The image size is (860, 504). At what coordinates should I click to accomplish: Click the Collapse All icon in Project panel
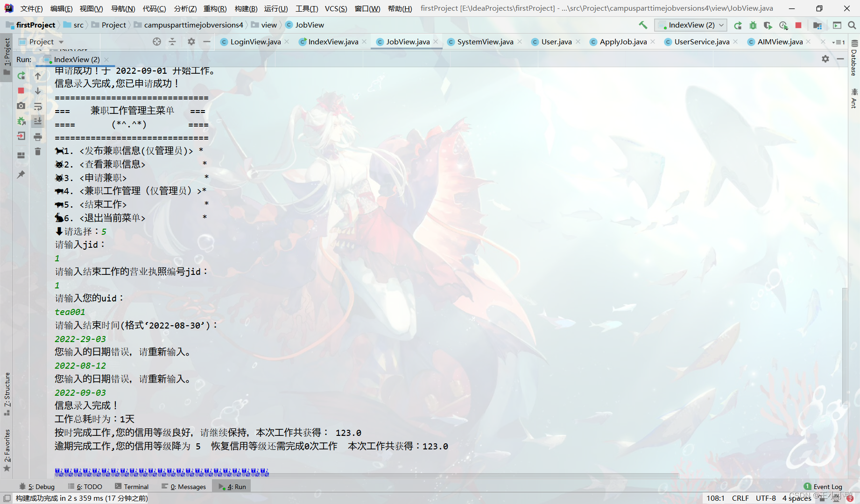[x=172, y=42]
